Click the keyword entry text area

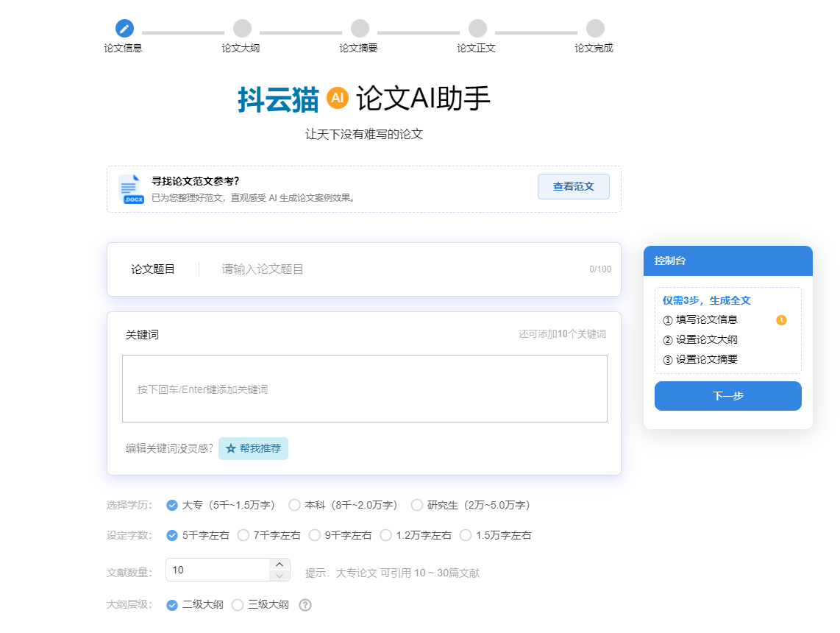(364, 389)
